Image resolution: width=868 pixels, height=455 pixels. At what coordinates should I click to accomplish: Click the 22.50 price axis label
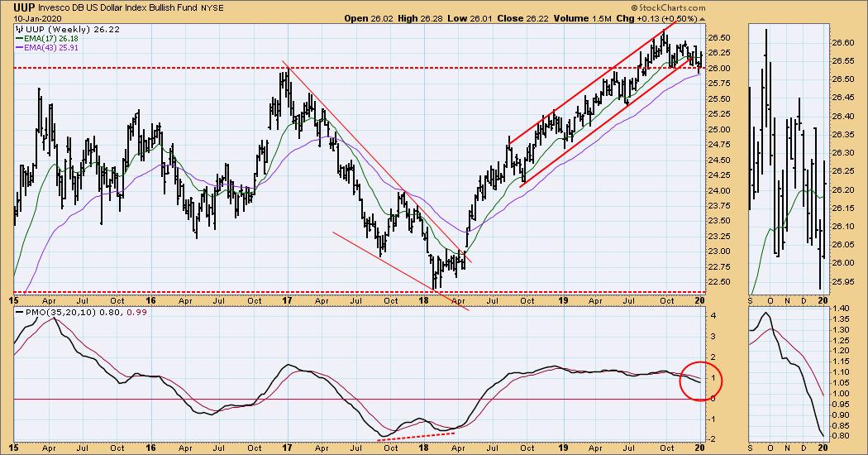pyautogui.click(x=719, y=282)
